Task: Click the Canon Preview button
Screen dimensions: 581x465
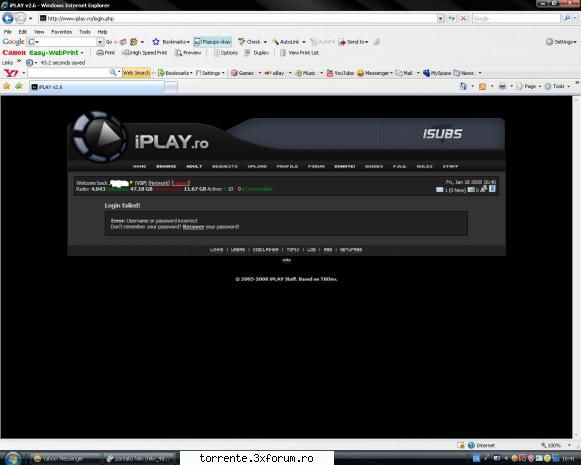Action: click(188, 53)
